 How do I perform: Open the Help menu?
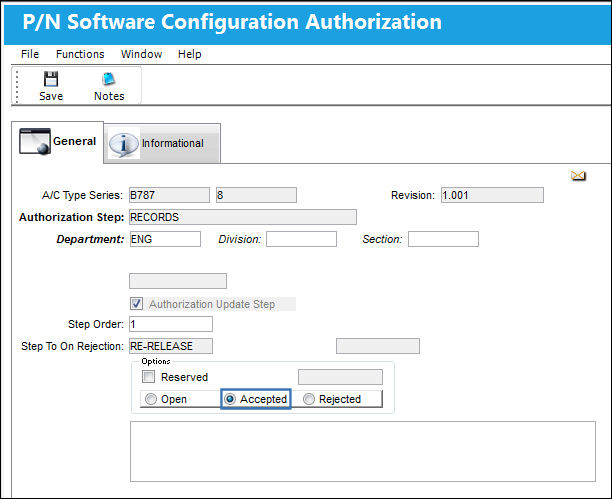[190, 54]
